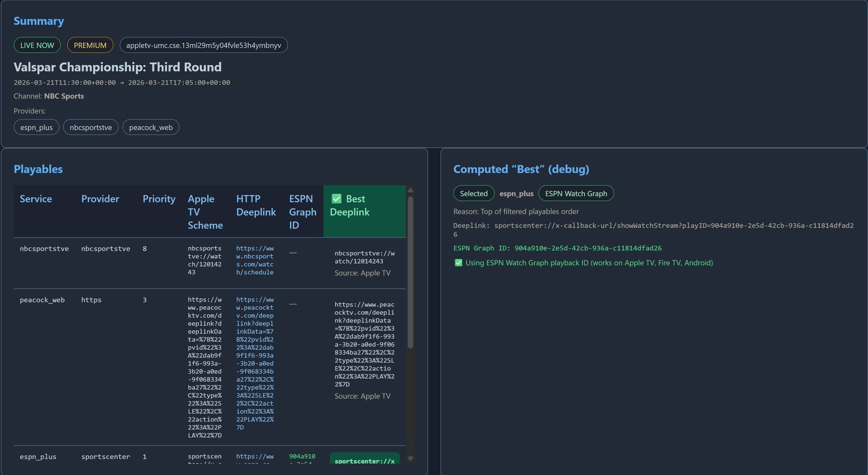Open the nbcsports.com HTTP deeplink
Viewport: 868px width, 475px height.
pos(255,260)
